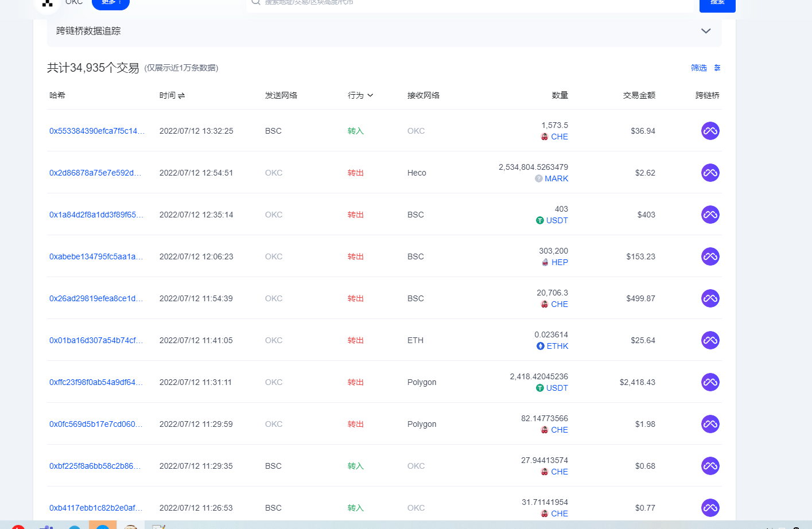Open bridge icon for the $0.68 row
The width and height of the screenshot is (812, 529).
(x=710, y=466)
